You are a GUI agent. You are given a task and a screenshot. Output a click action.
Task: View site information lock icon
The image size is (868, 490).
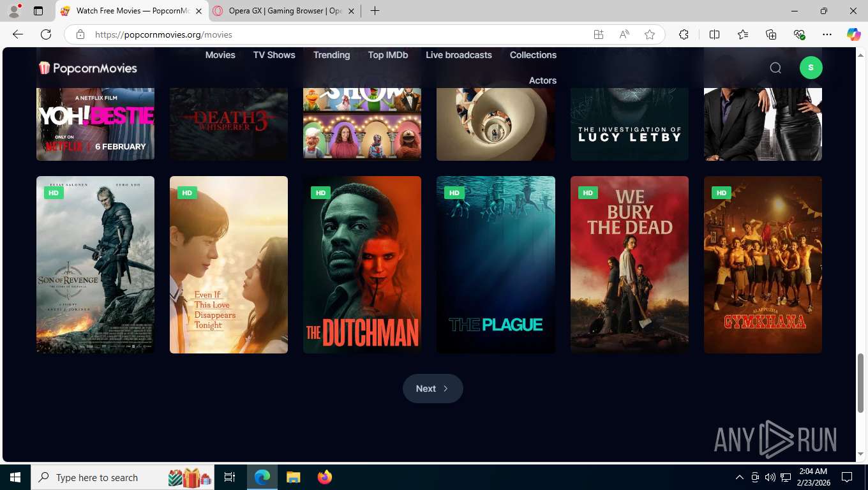point(80,34)
